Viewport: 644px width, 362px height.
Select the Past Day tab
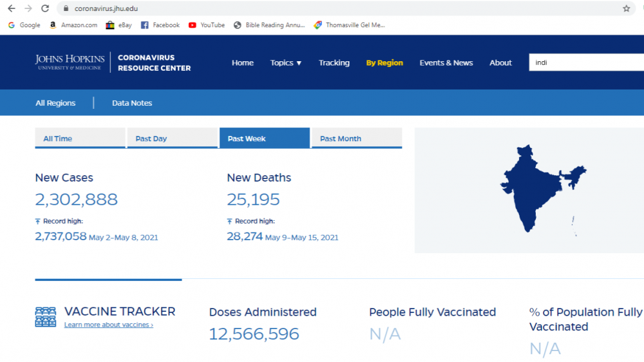click(172, 138)
